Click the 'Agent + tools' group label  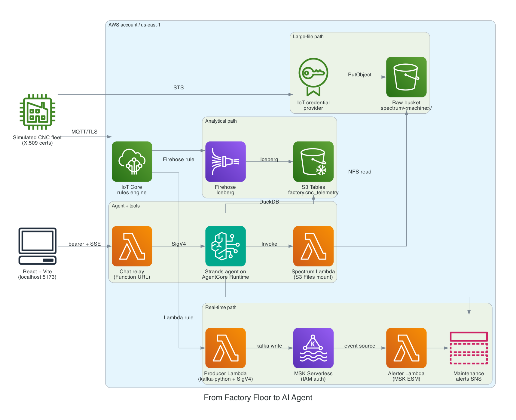[x=126, y=206]
